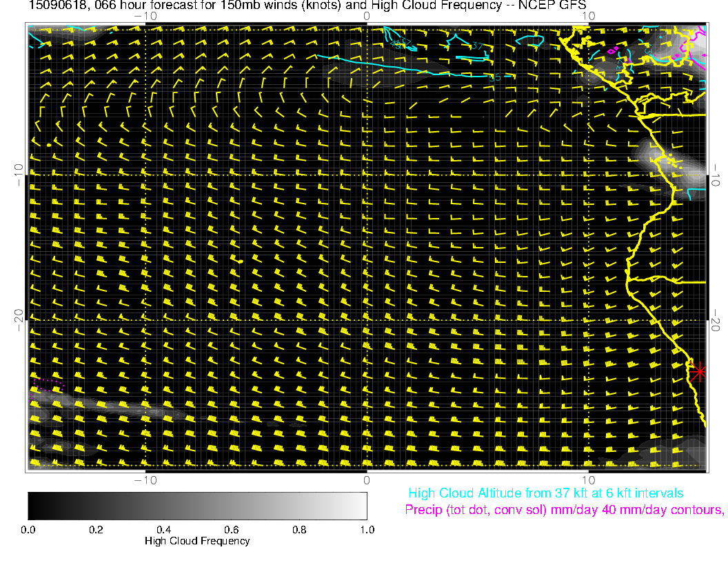Click the cyan contour label 37
This screenshot has height=563, width=728.
point(476,46)
